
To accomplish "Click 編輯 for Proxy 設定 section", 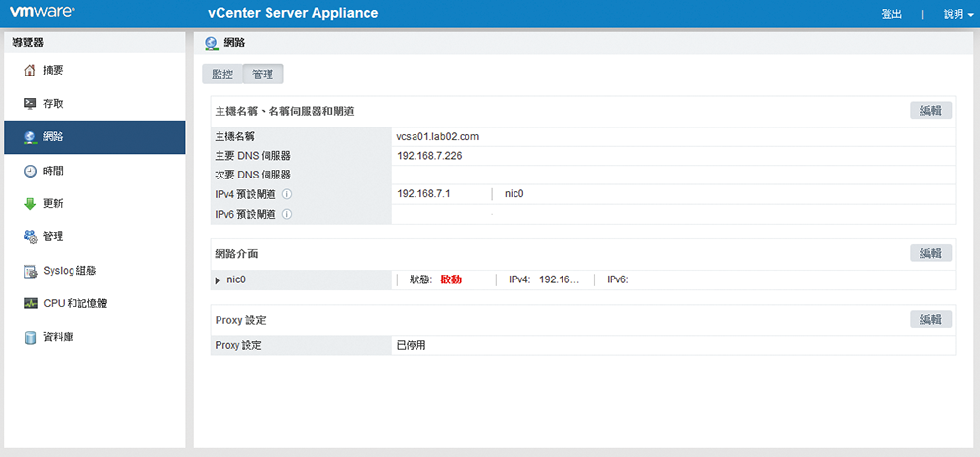I will click(931, 319).
